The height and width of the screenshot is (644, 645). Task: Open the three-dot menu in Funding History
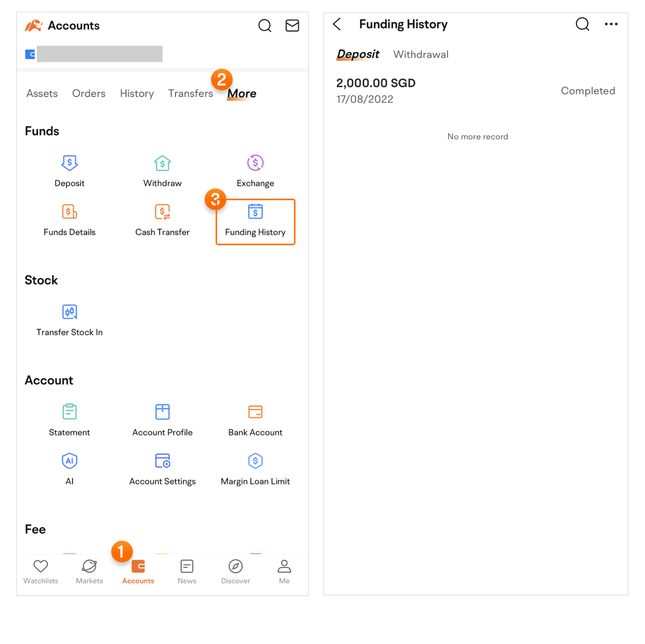click(611, 25)
